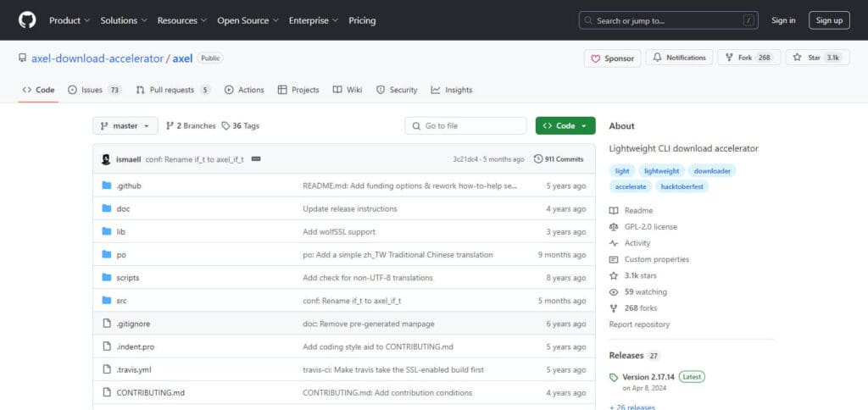Image resolution: width=868 pixels, height=410 pixels.
Task: Click the GitHub logo icon
Action: coord(27,20)
